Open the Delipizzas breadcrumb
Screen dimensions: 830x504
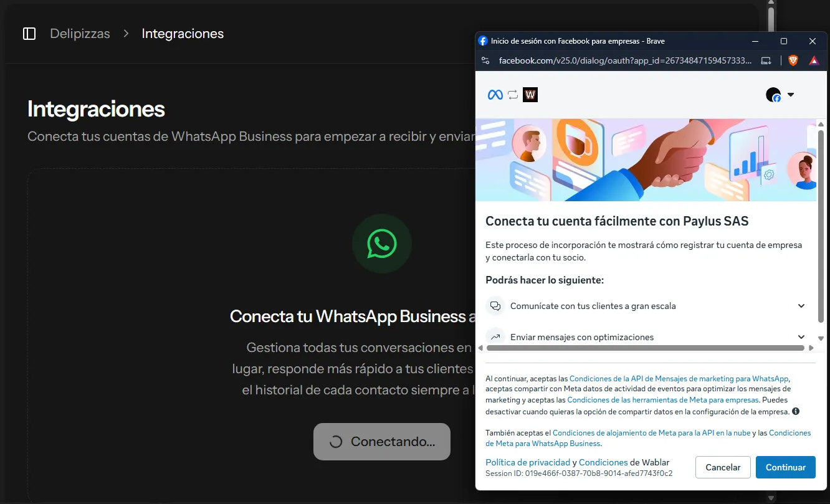coord(80,34)
